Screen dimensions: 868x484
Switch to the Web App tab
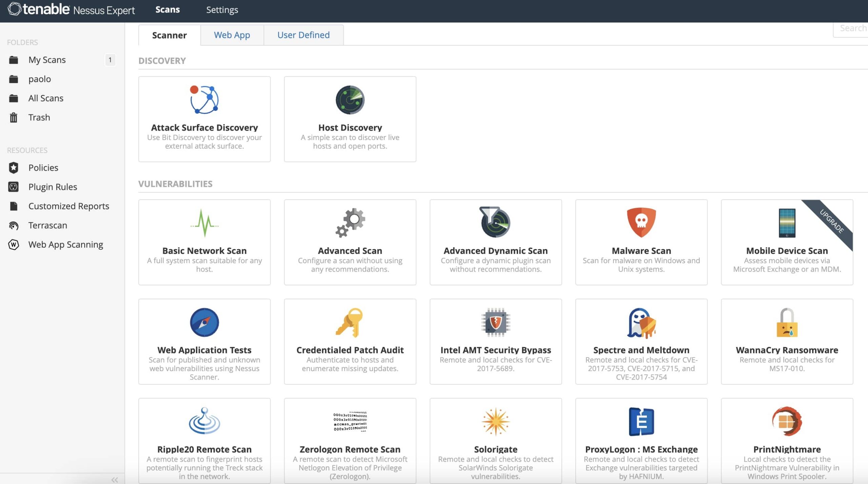(232, 35)
